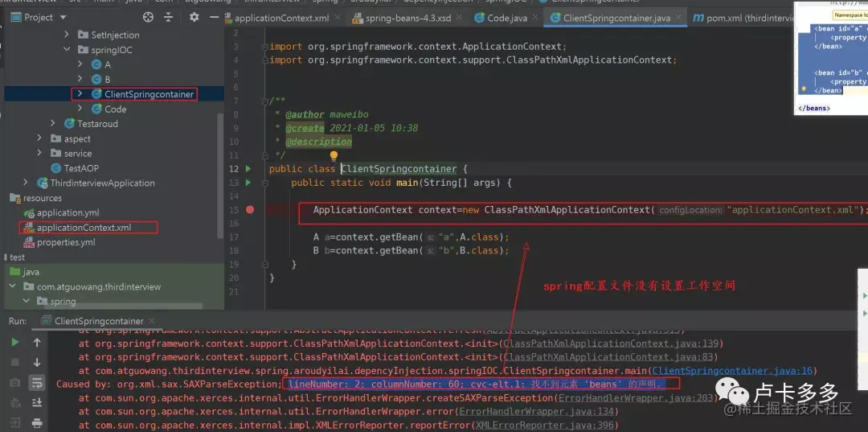This screenshot has width=868, height=432.
Task: Toggle Soft-Wrap in Run console
Action: point(37,383)
